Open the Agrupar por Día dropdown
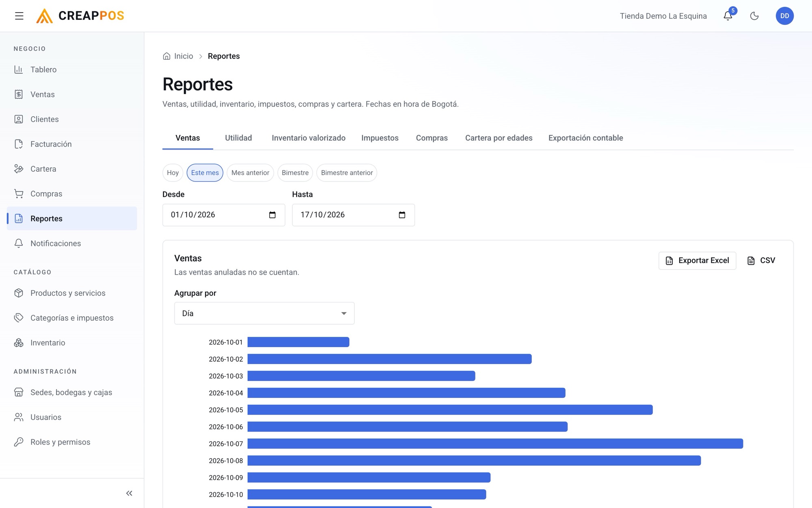Viewport: 812px width, 508px height. pos(264,313)
